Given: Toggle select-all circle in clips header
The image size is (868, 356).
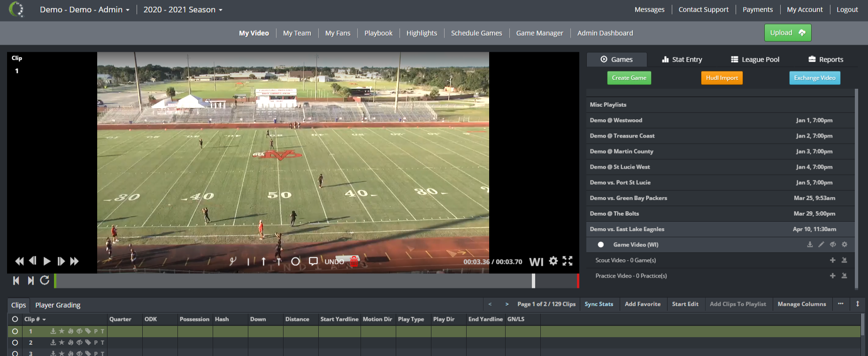Looking at the screenshot, I should (15, 319).
